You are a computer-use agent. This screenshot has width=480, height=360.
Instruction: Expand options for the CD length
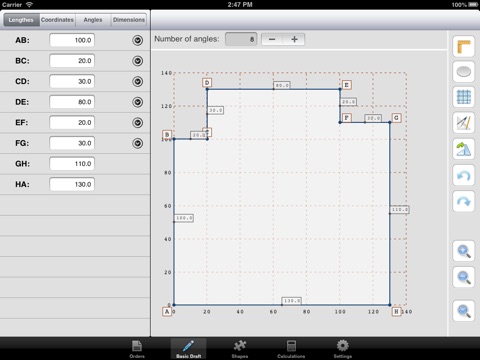point(137,82)
